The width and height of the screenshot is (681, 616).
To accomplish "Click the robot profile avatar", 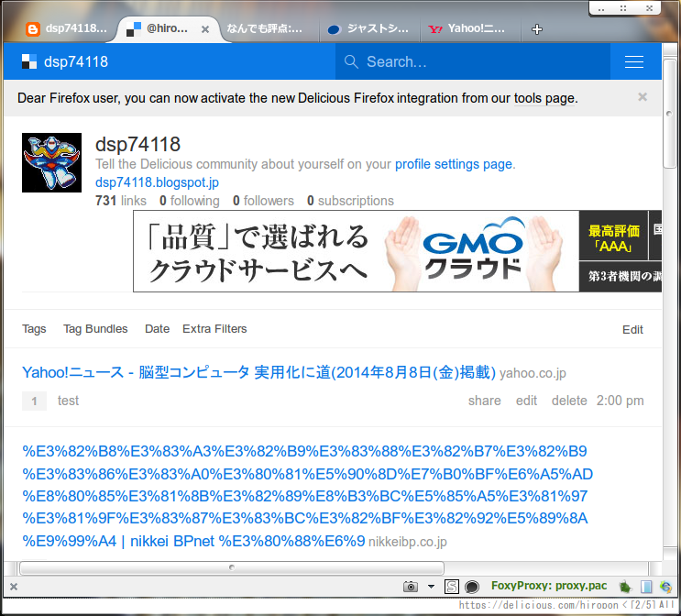I will click(x=51, y=162).
